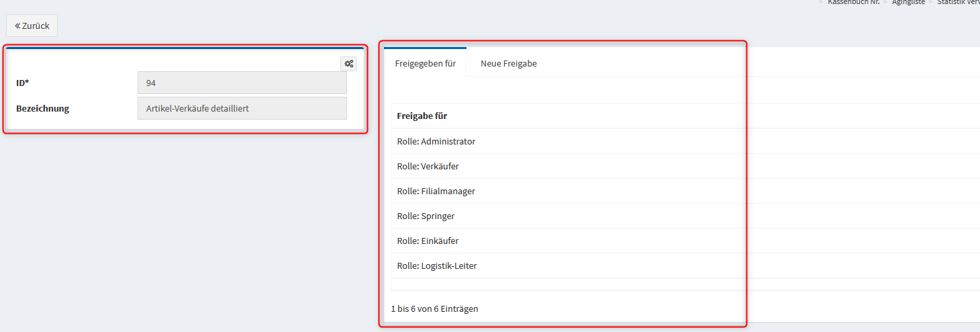Viewport: 980px width, 332px height.
Task: Click the Bezeichnung field label
Action: pyautogui.click(x=42, y=108)
